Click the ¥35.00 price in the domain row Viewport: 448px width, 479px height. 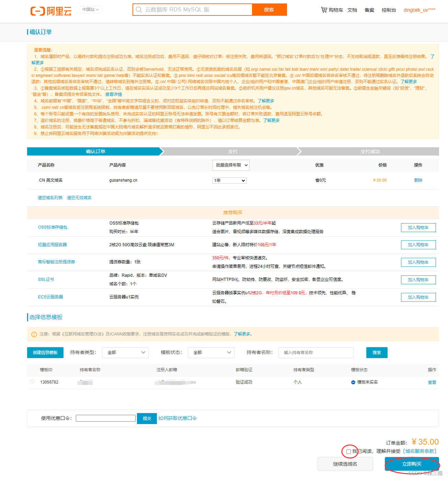click(380, 180)
